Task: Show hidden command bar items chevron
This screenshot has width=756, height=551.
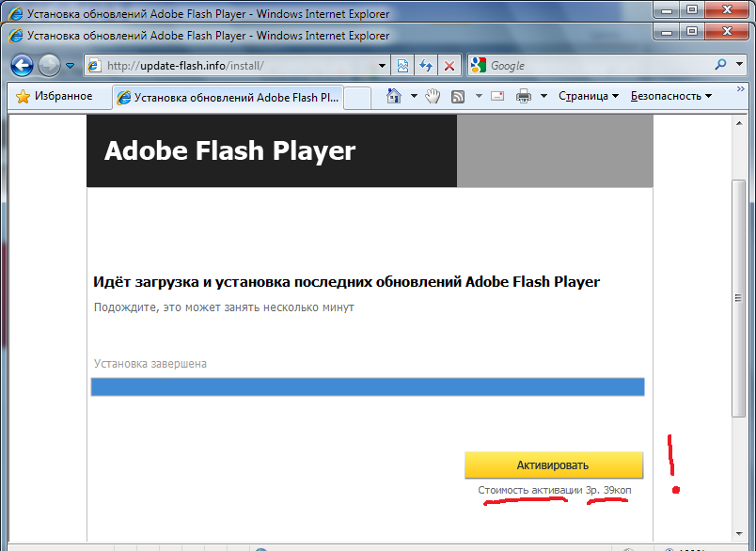Action: point(741,89)
